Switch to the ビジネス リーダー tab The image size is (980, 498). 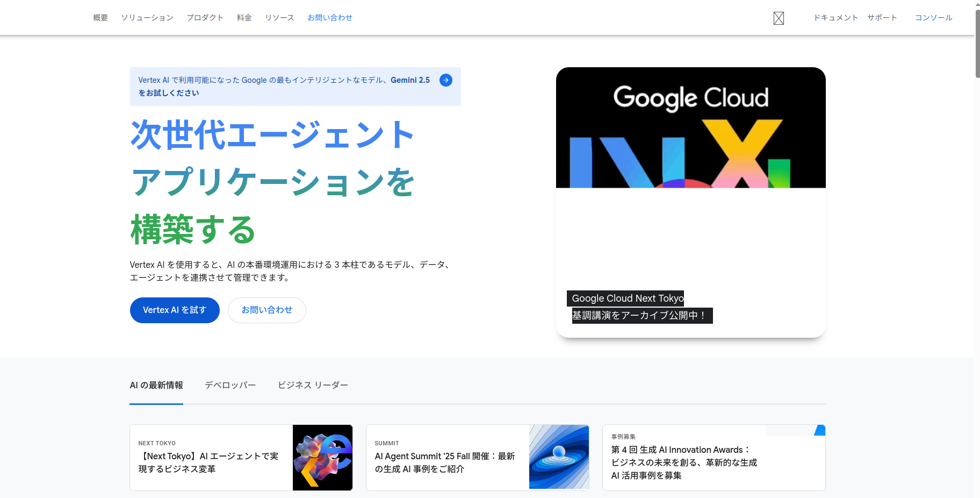(x=313, y=386)
